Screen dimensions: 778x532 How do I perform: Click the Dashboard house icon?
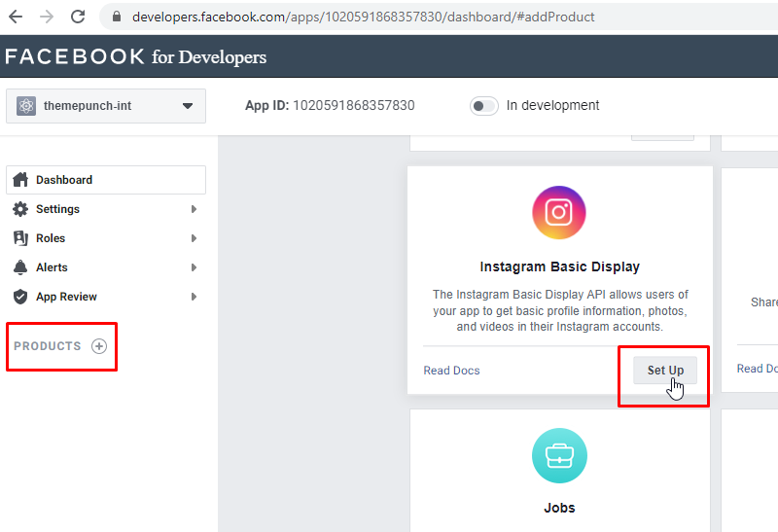pos(20,180)
